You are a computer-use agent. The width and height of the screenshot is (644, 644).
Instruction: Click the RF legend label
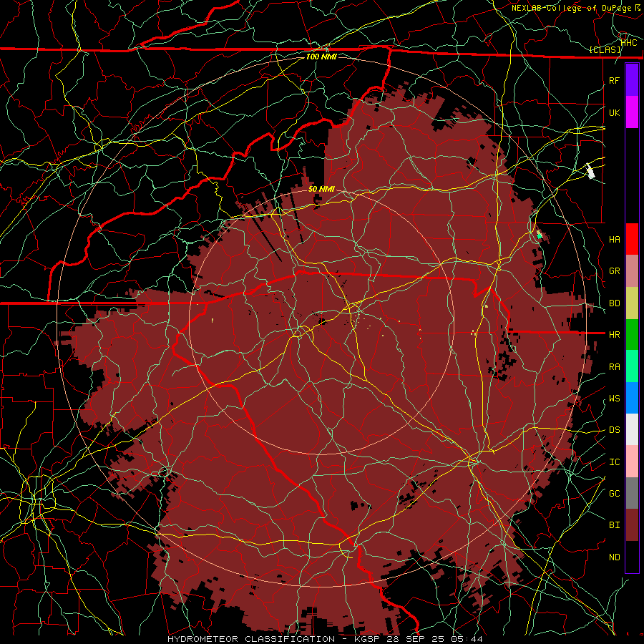(614, 80)
